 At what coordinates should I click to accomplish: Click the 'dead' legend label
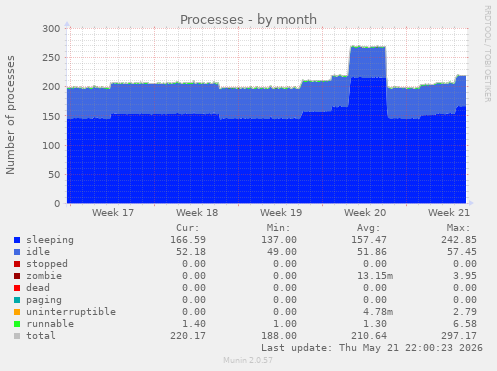pos(38,288)
